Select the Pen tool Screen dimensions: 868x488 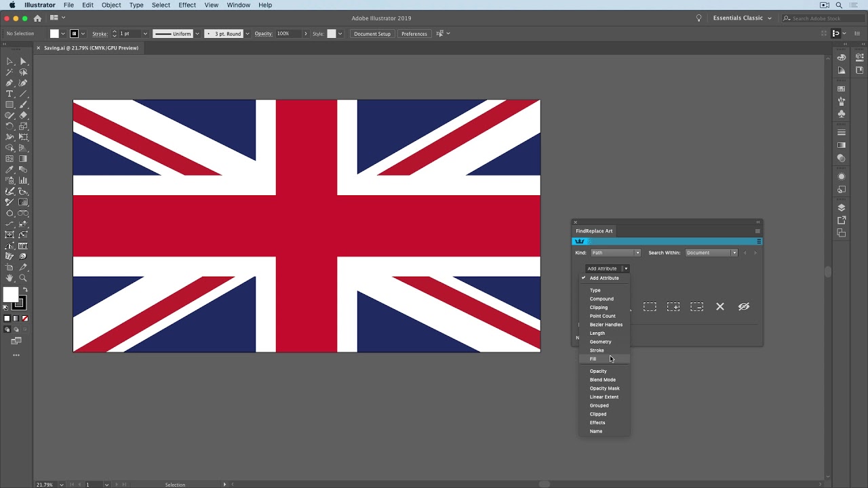point(9,83)
